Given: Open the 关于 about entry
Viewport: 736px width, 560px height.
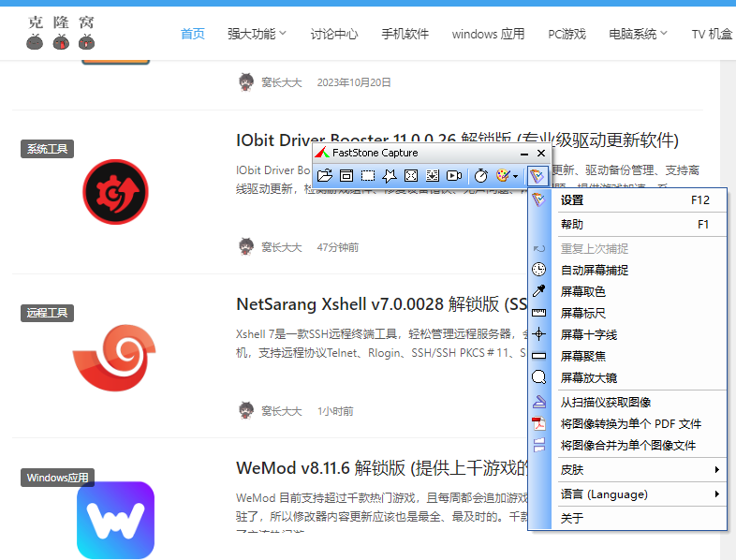Looking at the screenshot, I should tap(627, 518).
